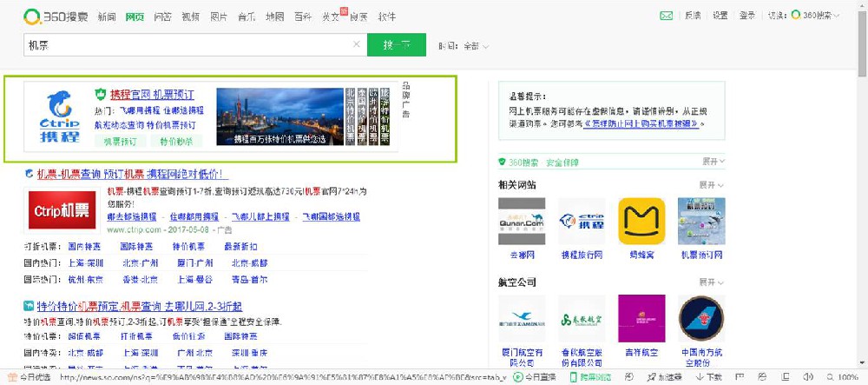This screenshot has height=385, width=868.
Task: Switch to the 问答 tab
Action: pyautogui.click(x=162, y=17)
